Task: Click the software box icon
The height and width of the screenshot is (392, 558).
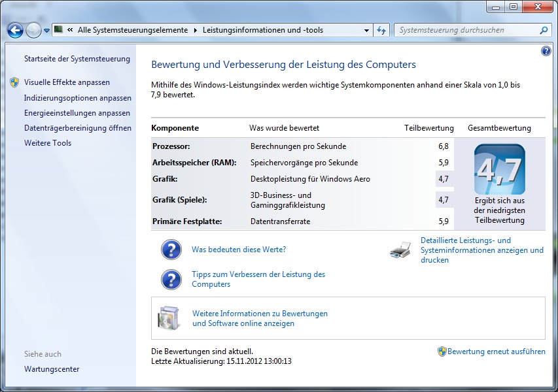Action: 168,318
